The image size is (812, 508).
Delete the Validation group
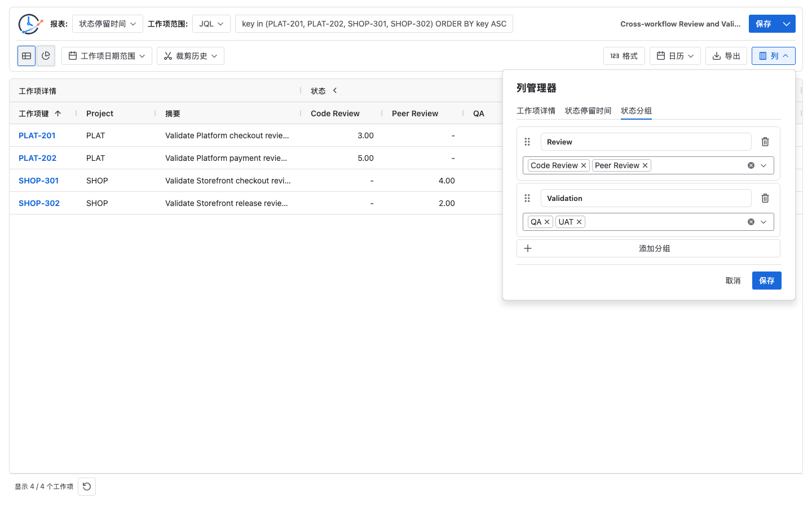(x=765, y=198)
